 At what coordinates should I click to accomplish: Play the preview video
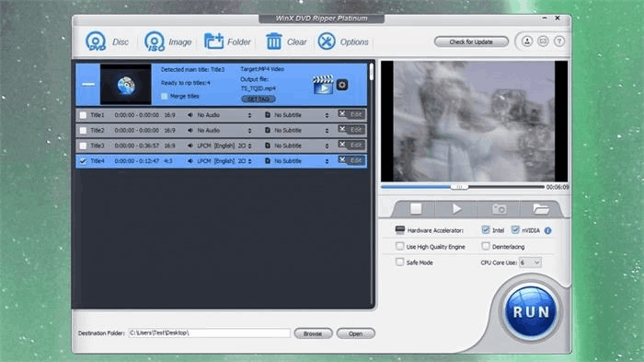[456, 209]
